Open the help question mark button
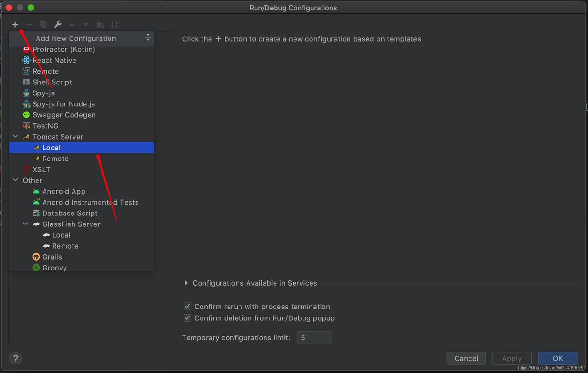588x373 pixels. click(x=15, y=358)
